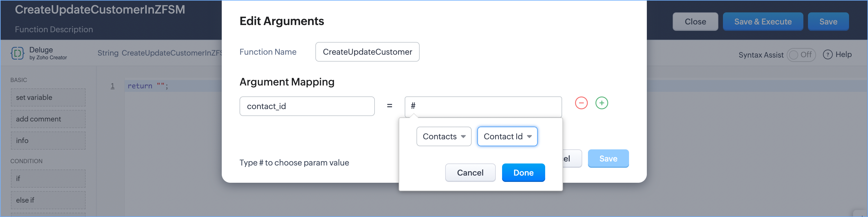This screenshot has width=868, height=217.
Task: Toggle the Syntax Assist switch
Action: tap(801, 55)
